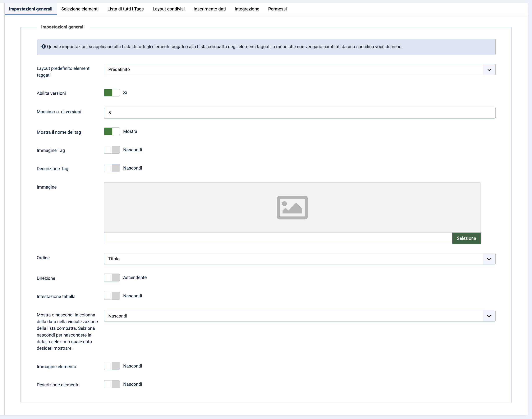This screenshot has width=532, height=419.
Task: Toggle Descrizione Tag switch
Action: tap(112, 168)
